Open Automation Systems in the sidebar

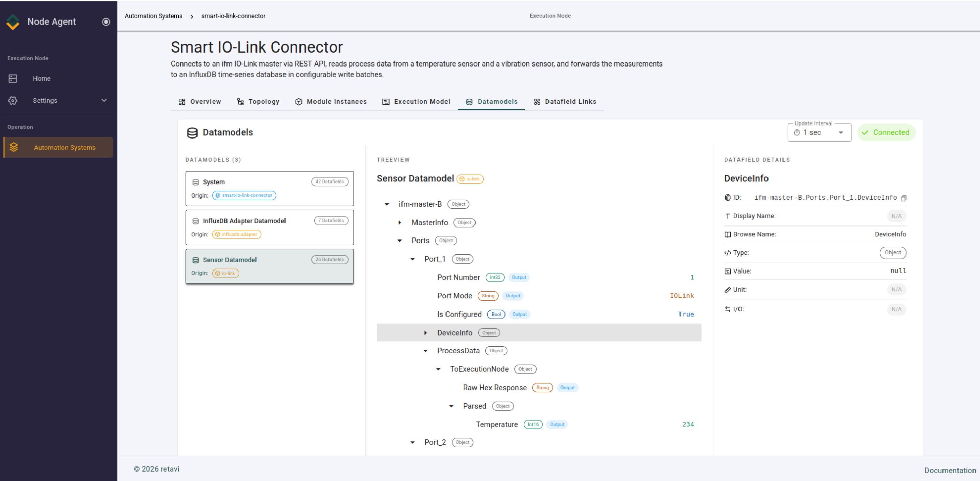[58, 147]
